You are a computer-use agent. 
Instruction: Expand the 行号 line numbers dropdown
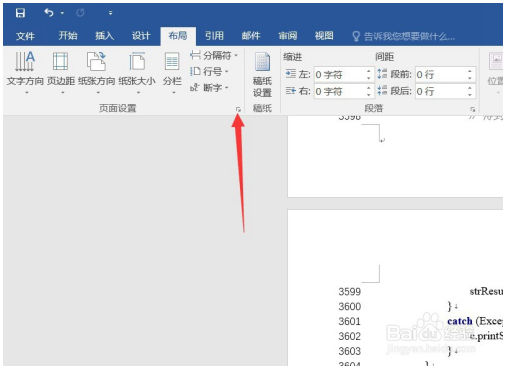[x=209, y=71]
